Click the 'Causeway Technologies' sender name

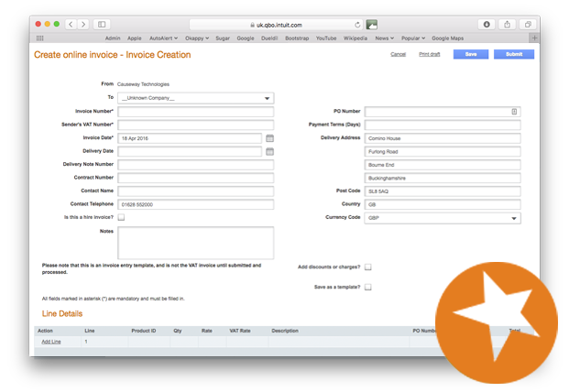(143, 84)
